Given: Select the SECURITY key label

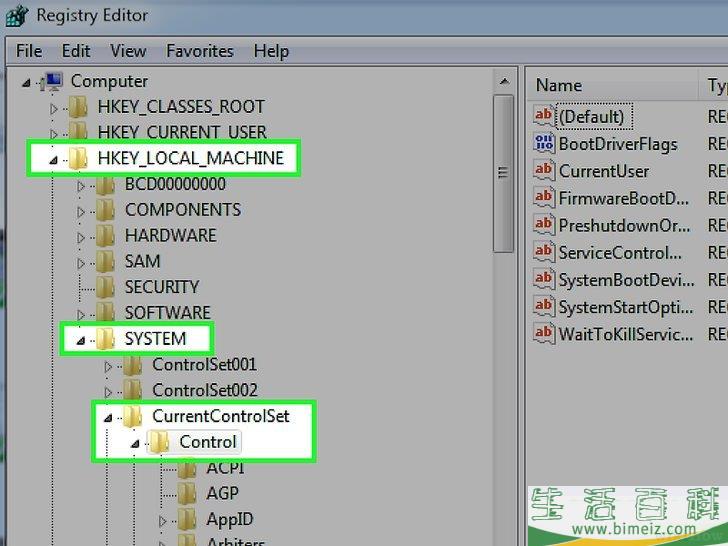Looking at the screenshot, I should (161, 287).
